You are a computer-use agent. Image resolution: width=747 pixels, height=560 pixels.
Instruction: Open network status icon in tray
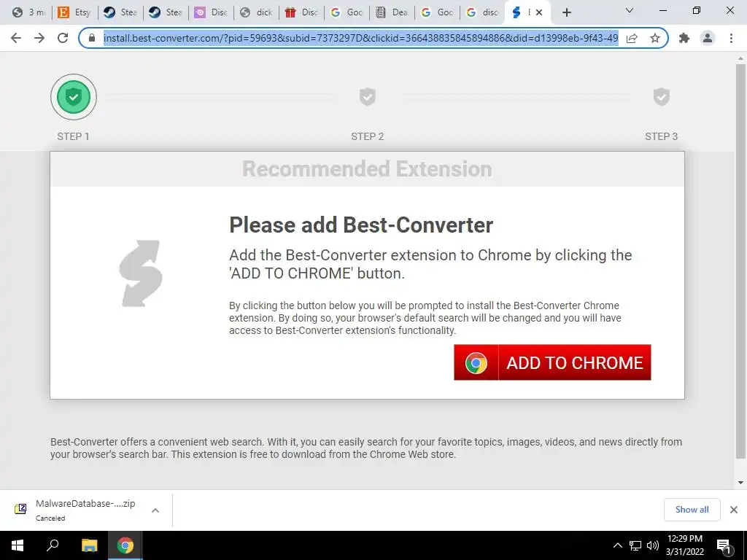pos(635,545)
